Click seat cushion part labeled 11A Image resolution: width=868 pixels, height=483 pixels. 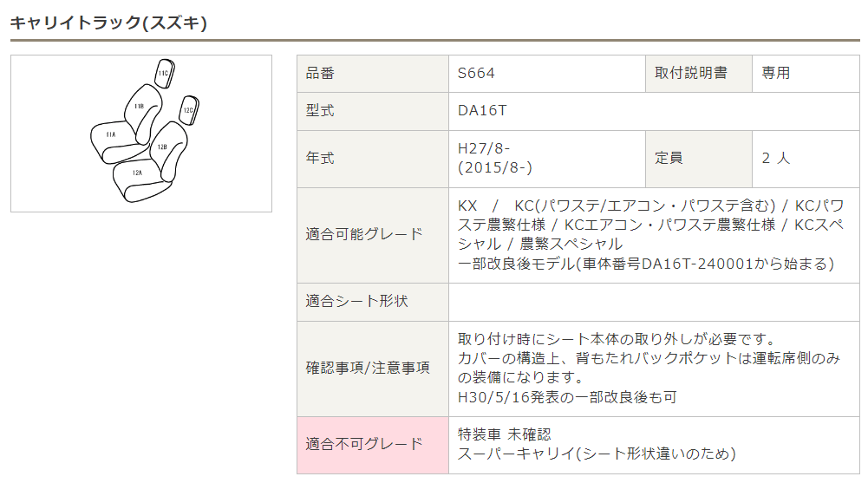tap(115, 141)
